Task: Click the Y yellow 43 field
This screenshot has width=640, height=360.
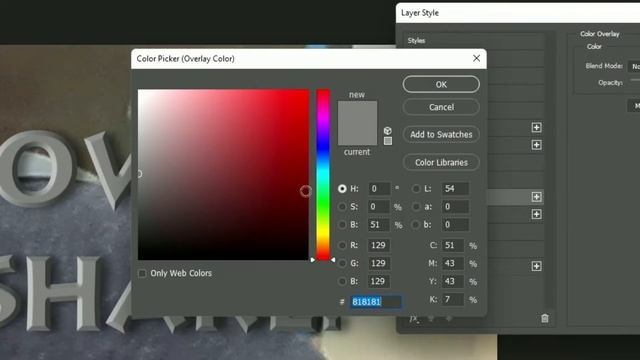Action: (x=453, y=281)
